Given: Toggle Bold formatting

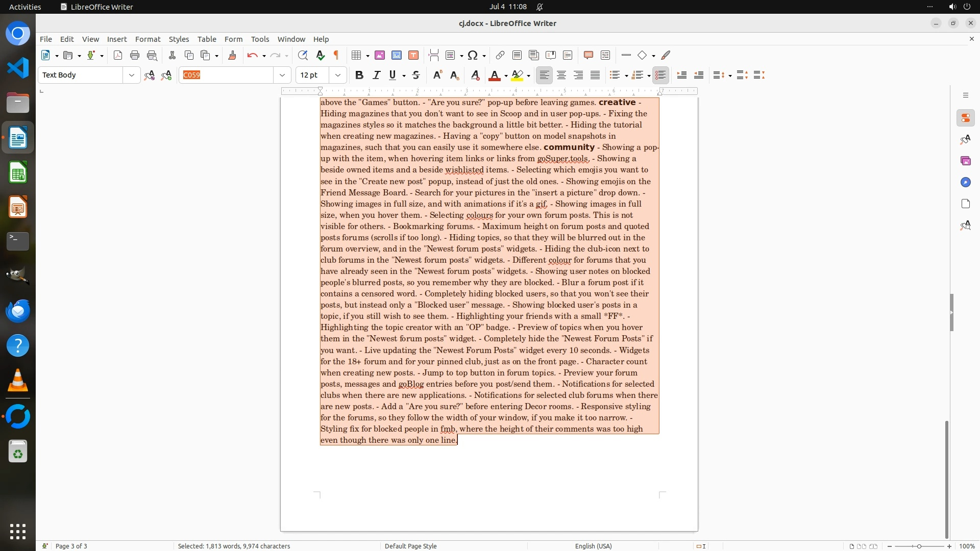Looking at the screenshot, I should [x=359, y=75].
